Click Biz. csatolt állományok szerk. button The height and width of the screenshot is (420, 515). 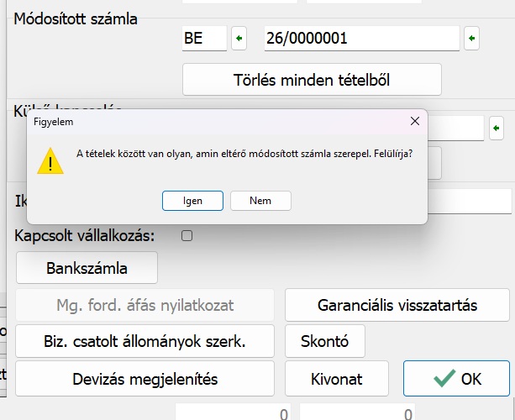coord(145,341)
